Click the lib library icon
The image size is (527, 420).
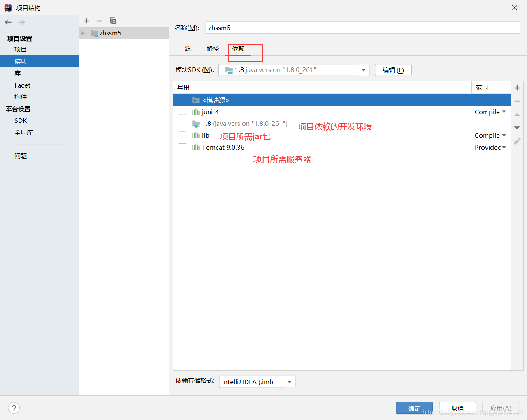[x=196, y=135]
